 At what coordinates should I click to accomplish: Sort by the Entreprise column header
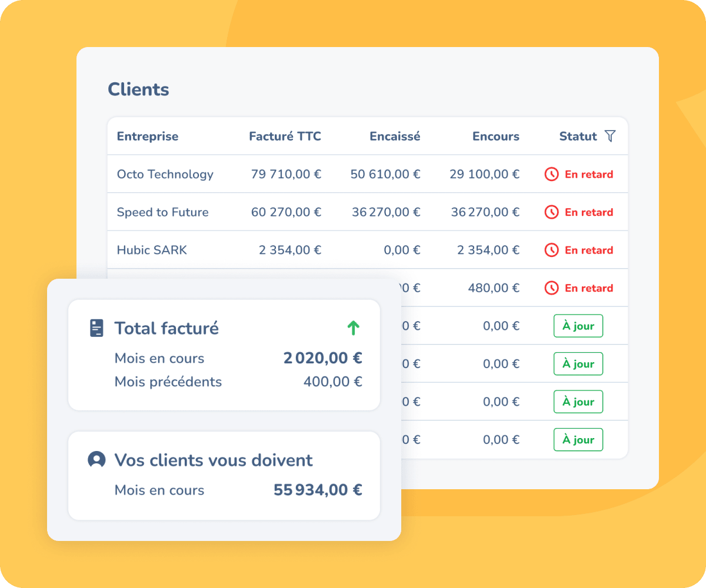pyautogui.click(x=148, y=136)
